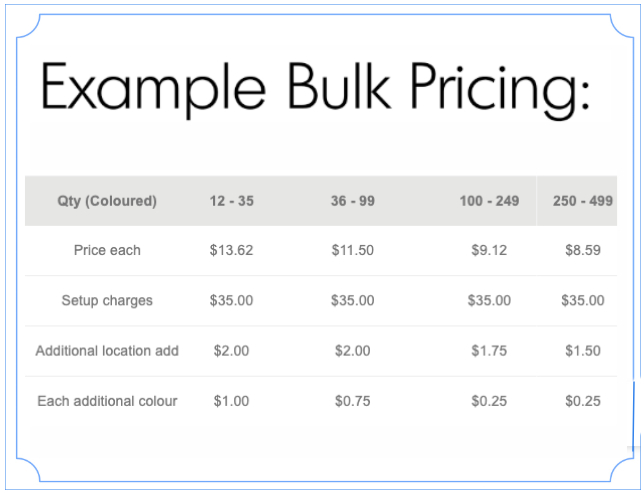
Task: Click the "100 - 249" quantity column header
Action: [x=489, y=201]
